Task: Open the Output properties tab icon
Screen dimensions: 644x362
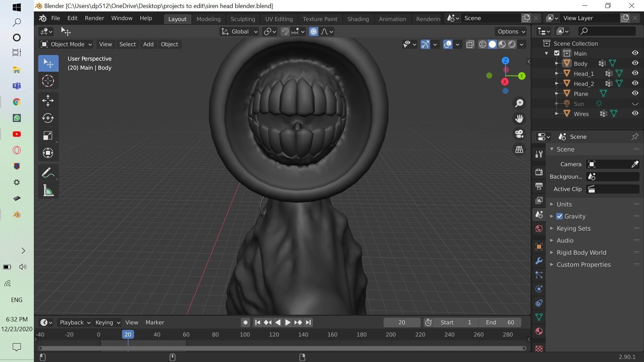Action: coord(539,186)
